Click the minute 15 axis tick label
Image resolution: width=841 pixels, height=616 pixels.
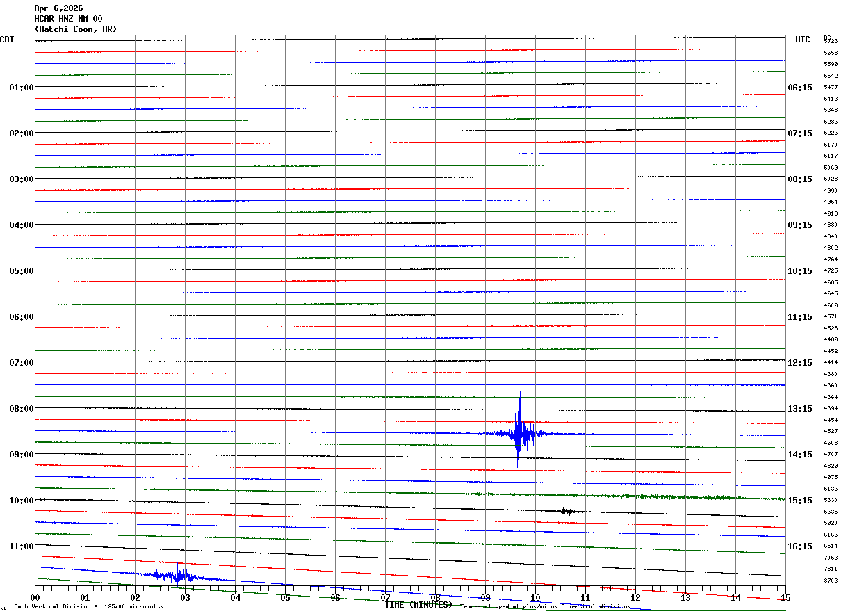[x=785, y=598]
